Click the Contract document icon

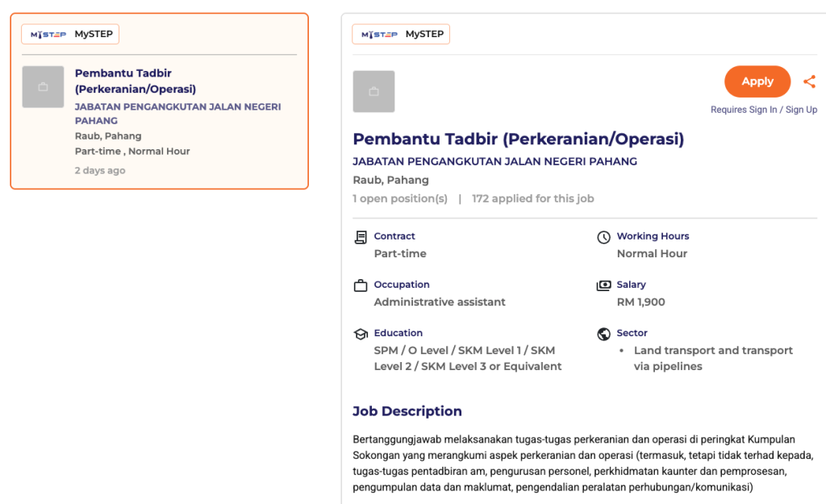click(361, 237)
